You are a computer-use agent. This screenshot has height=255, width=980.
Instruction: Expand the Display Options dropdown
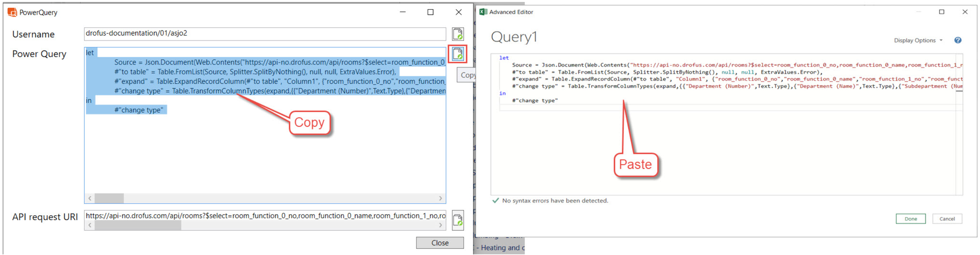(918, 41)
